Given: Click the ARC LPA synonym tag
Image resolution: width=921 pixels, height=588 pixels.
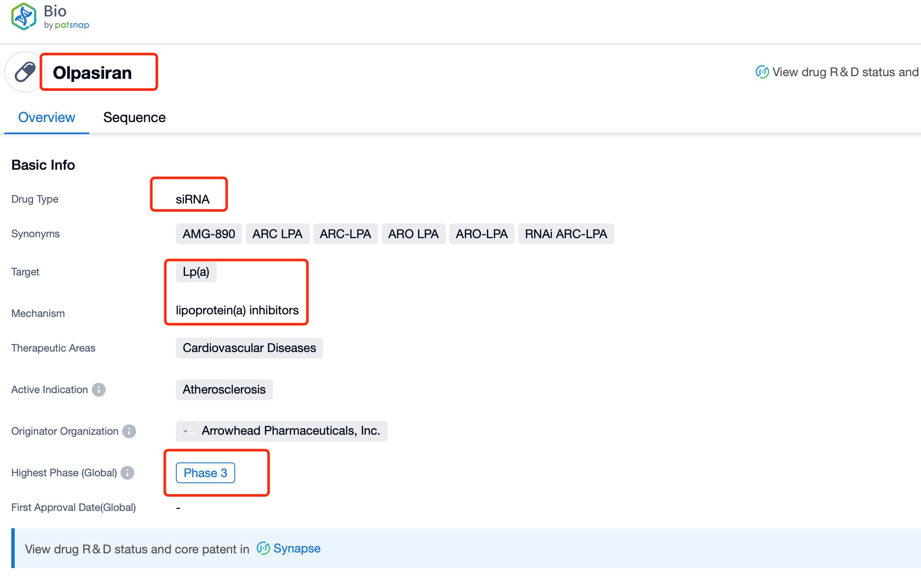Looking at the screenshot, I should 278,233.
